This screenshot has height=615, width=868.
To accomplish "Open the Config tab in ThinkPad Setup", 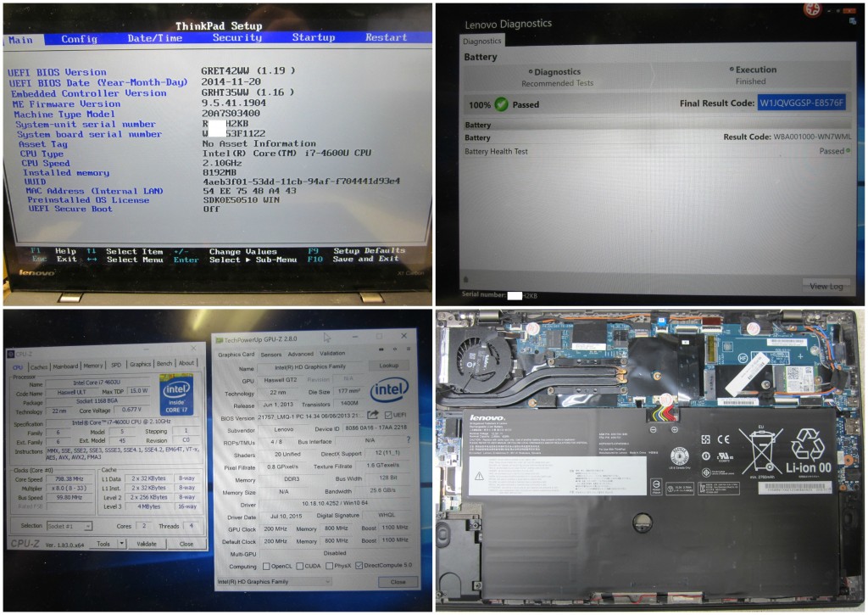I will click(x=79, y=39).
